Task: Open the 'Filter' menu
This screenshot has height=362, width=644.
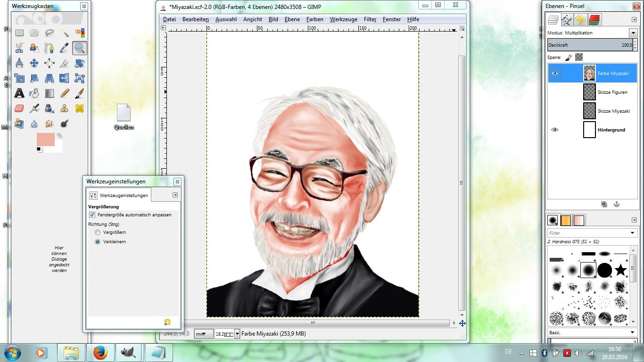Action: click(x=370, y=19)
